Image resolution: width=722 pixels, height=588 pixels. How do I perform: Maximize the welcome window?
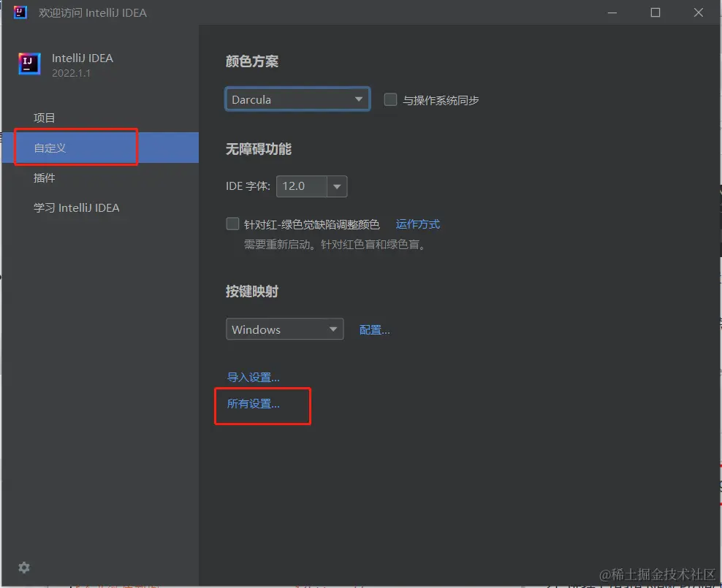655,12
